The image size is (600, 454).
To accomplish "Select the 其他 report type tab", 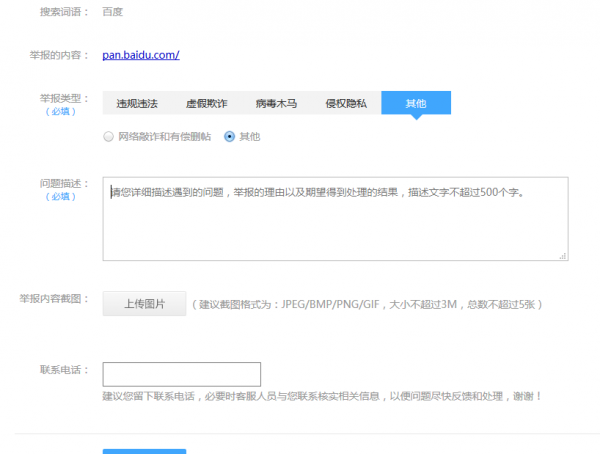I will tap(416, 103).
